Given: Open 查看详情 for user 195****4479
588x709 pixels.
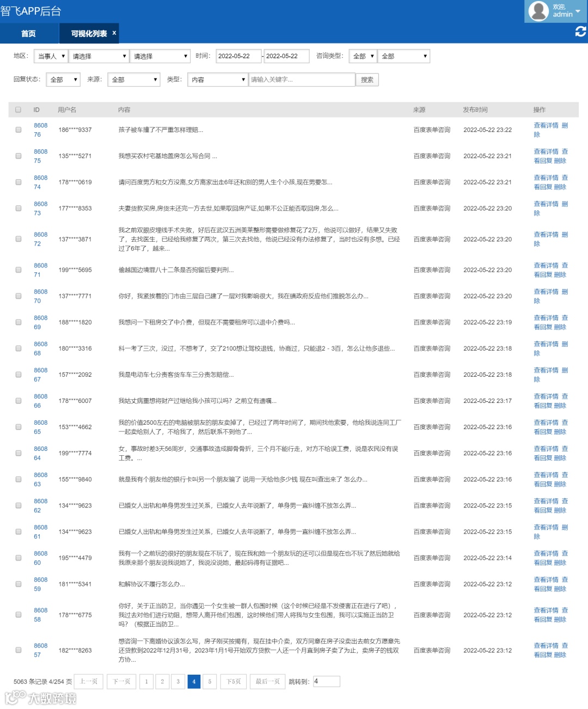Looking at the screenshot, I should click(546, 554).
